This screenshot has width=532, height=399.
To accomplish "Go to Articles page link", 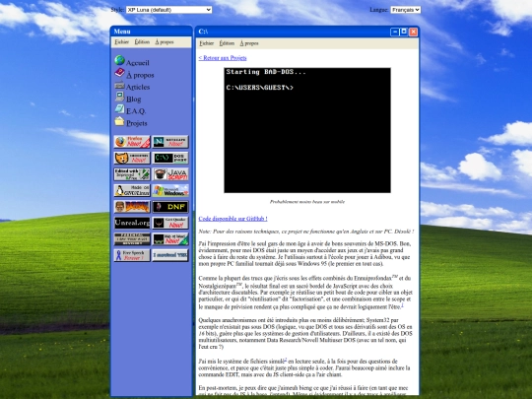I will coord(138,87).
